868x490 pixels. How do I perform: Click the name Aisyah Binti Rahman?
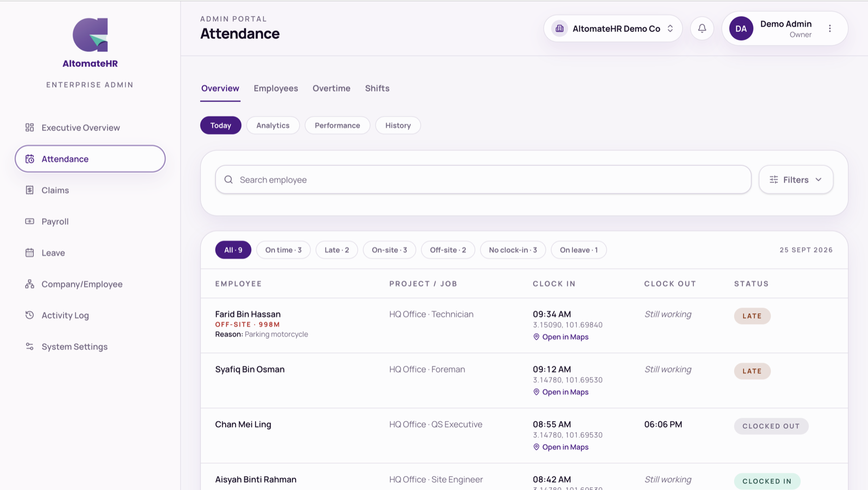pyautogui.click(x=256, y=479)
